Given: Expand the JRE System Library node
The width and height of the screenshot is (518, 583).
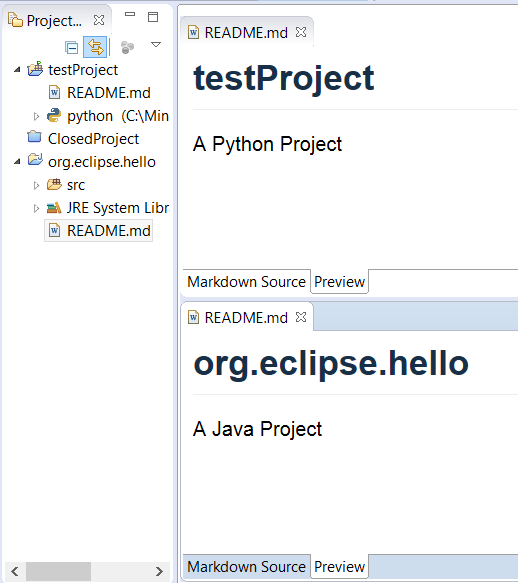Looking at the screenshot, I should pos(36,208).
